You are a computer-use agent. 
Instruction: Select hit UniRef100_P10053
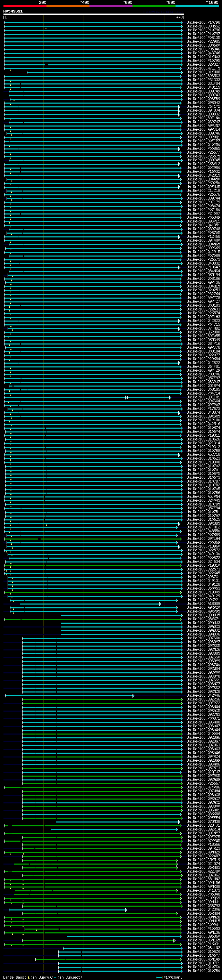click(x=203, y=929)
